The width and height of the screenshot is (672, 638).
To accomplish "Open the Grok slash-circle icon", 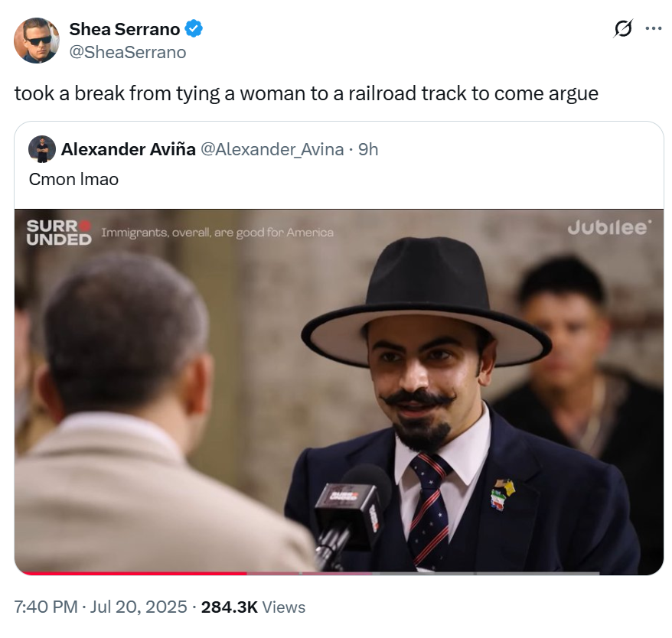I will [623, 29].
